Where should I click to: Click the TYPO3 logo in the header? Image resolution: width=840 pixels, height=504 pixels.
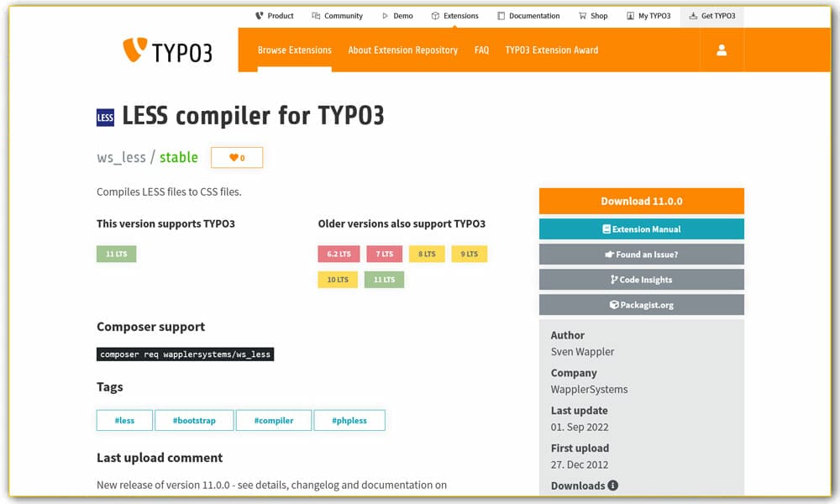[x=165, y=50]
